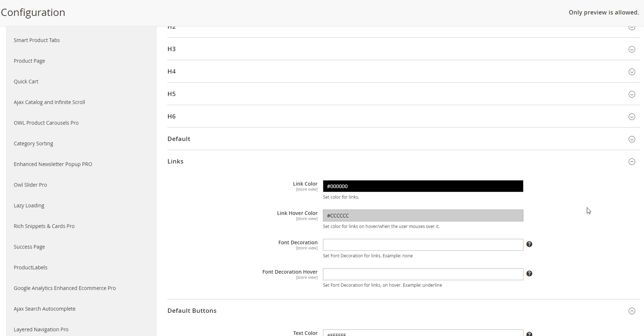The width and height of the screenshot is (644, 336).
Task: Click the Default Buttons section heading
Action: coord(192,311)
